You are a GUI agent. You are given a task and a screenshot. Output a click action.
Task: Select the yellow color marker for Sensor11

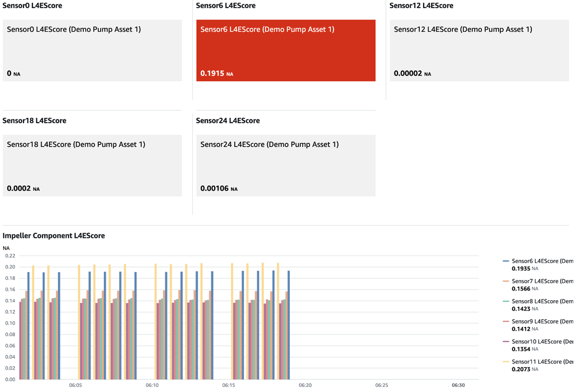point(505,361)
